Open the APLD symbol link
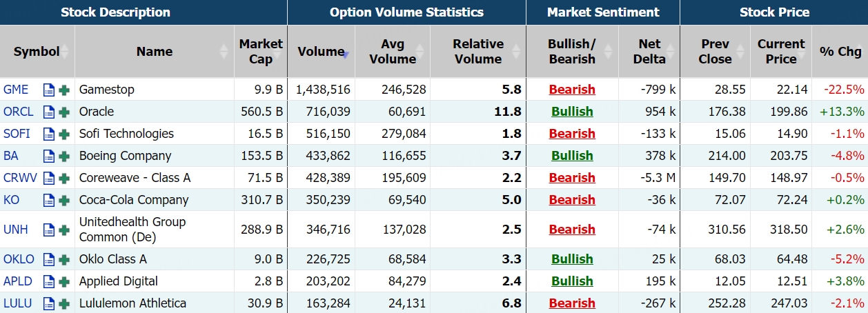This screenshot has width=868, height=313. pyautogui.click(x=18, y=281)
